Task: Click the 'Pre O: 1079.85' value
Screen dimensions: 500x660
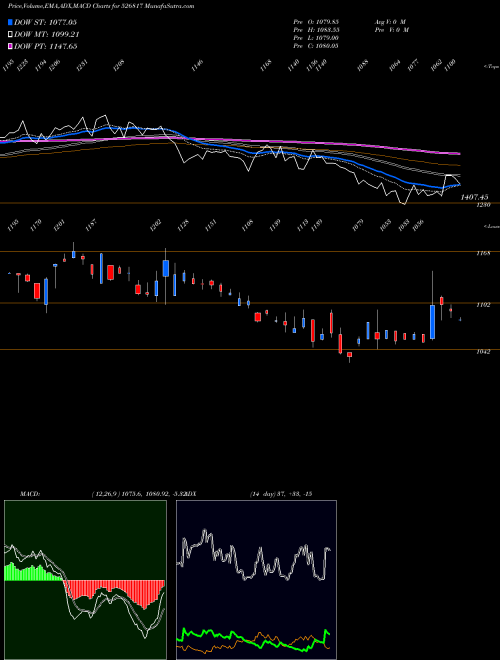Action: [316, 22]
